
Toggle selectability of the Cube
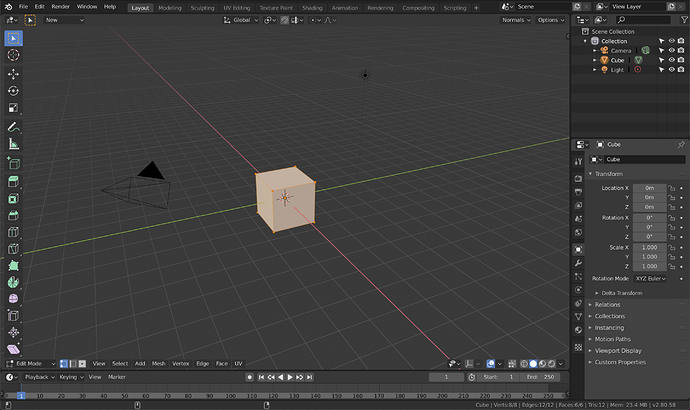coord(661,60)
